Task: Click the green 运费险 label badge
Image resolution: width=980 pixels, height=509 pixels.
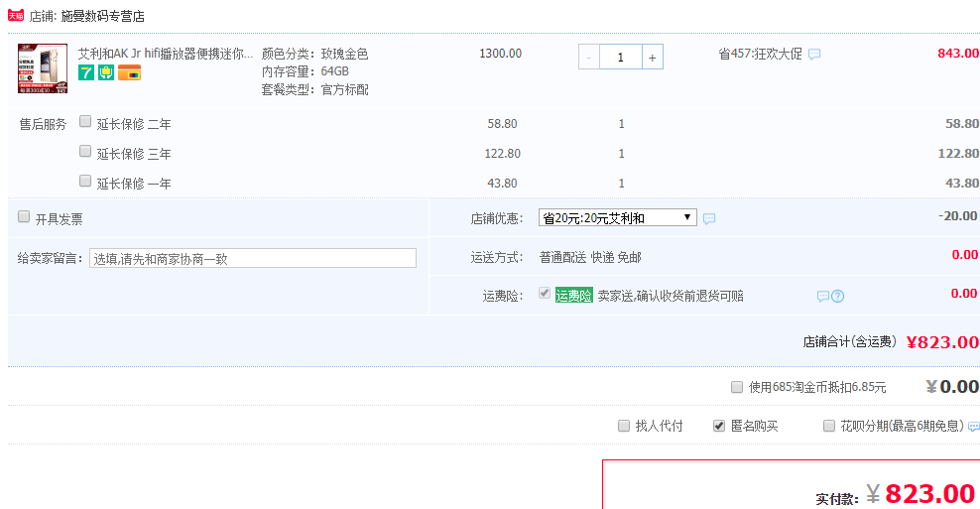Action: coord(573,296)
